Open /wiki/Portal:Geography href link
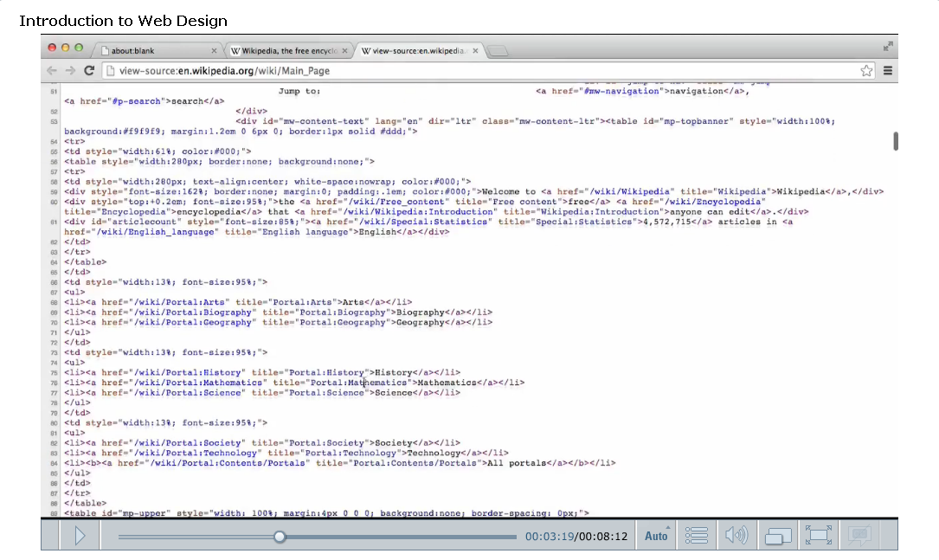 tap(193, 323)
